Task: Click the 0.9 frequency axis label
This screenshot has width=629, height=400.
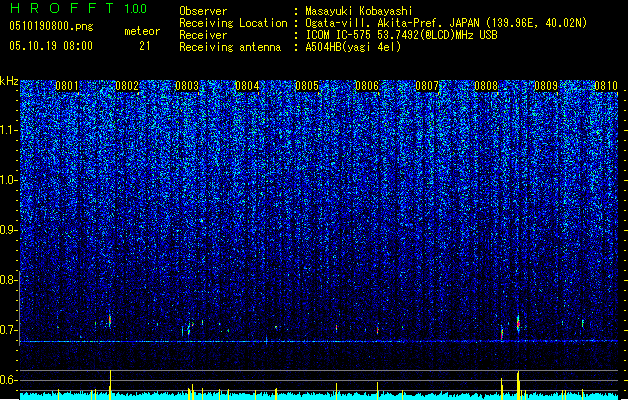Action: coord(9,230)
